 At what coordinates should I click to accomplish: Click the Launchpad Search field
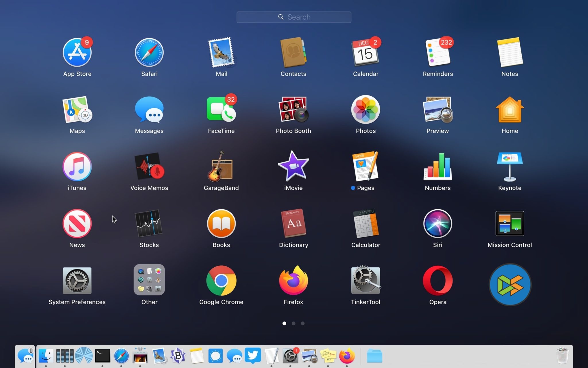point(294,17)
